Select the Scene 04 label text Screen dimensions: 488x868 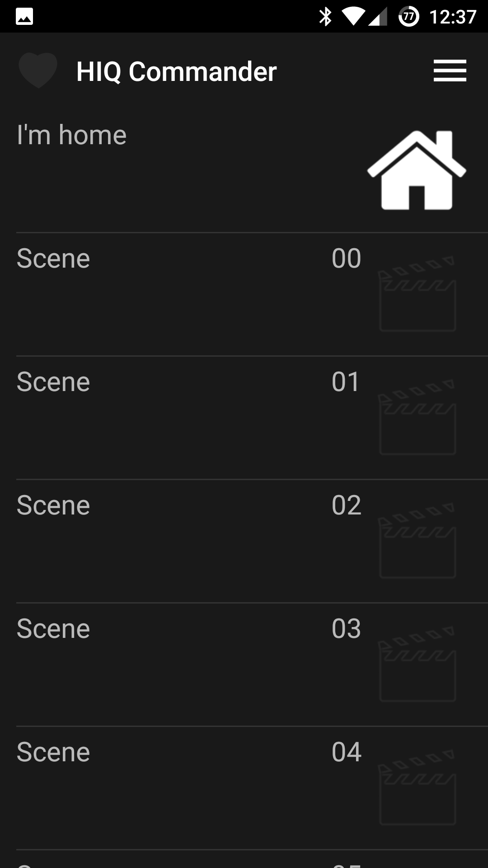[x=53, y=752]
